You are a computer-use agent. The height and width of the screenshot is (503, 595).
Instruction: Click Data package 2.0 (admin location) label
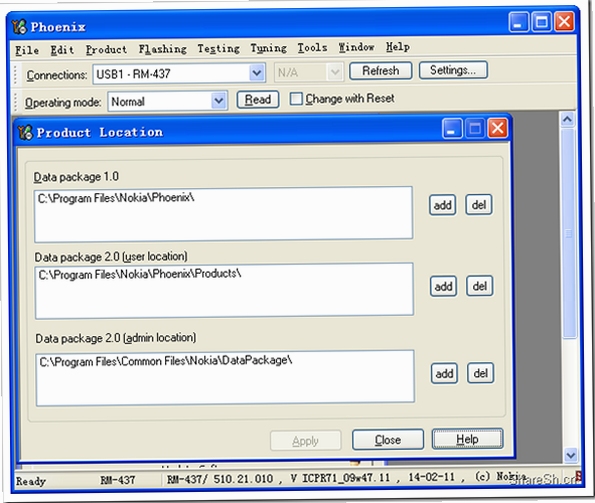[116, 338]
